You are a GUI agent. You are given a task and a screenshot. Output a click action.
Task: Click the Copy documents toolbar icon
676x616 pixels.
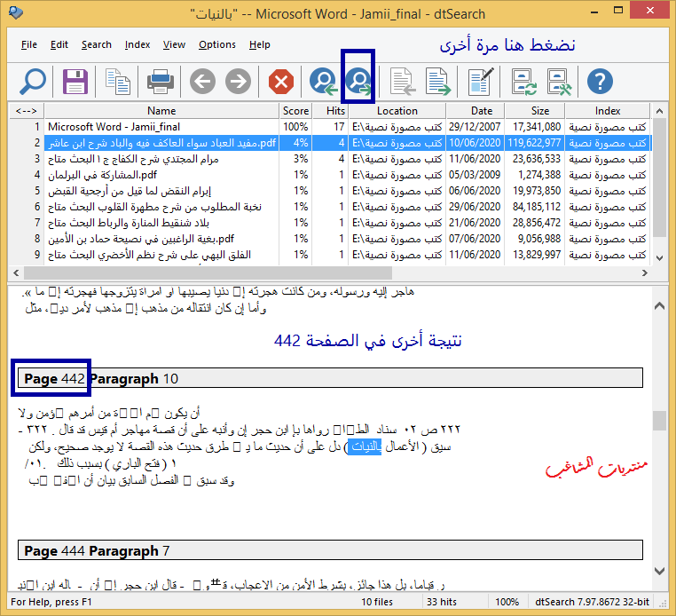point(118,83)
